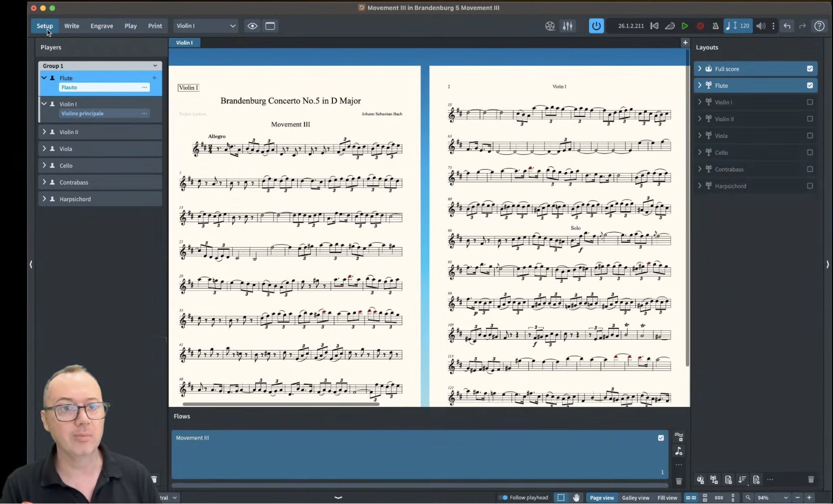Expand the Cello layout in Layouts panel
The height and width of the screenshot is (504, 833).
[700, 152]
